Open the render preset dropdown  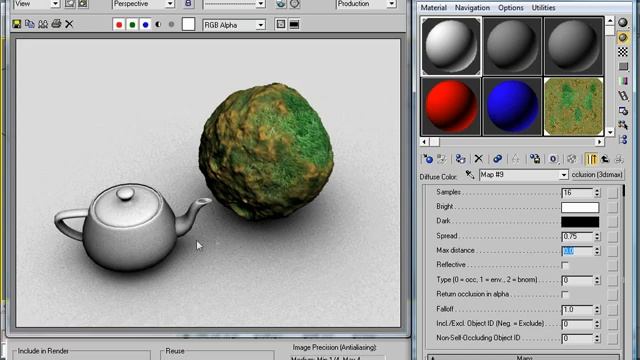point(260,4)
